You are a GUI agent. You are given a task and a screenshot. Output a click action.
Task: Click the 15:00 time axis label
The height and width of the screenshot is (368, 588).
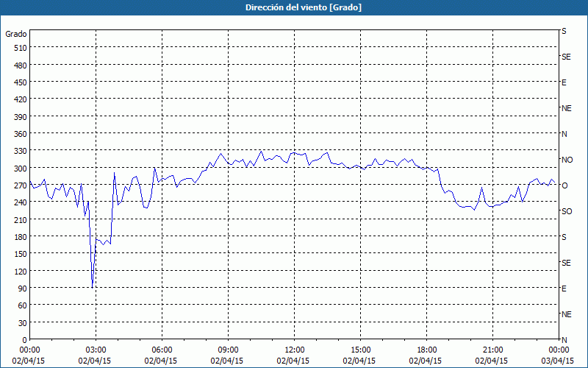360,350
